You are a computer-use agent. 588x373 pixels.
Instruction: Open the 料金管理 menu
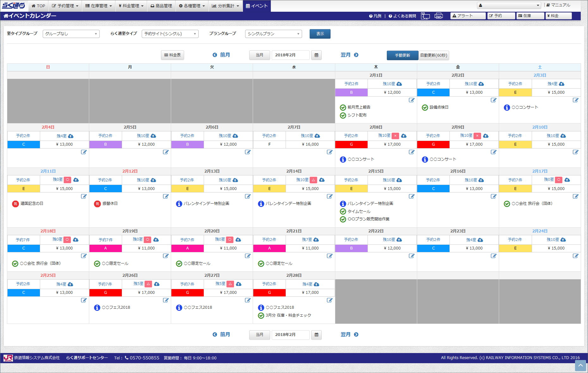pyautogui.click(x=131, y=6)
